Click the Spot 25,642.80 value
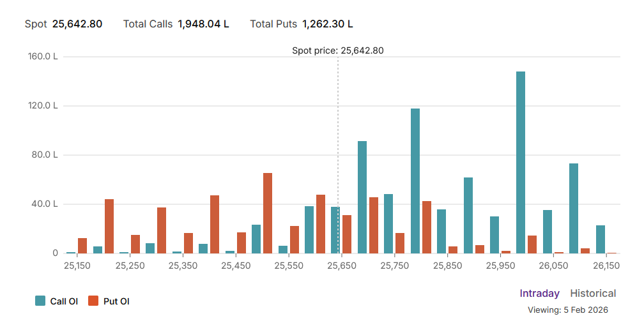The image size is (644, 323). click(x=77, y=24)
